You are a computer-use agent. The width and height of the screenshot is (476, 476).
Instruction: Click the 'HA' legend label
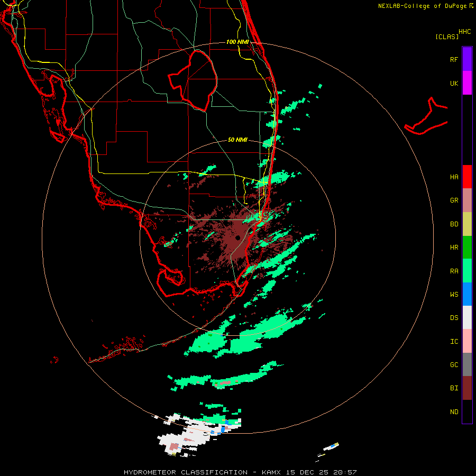tap(454, 177)
